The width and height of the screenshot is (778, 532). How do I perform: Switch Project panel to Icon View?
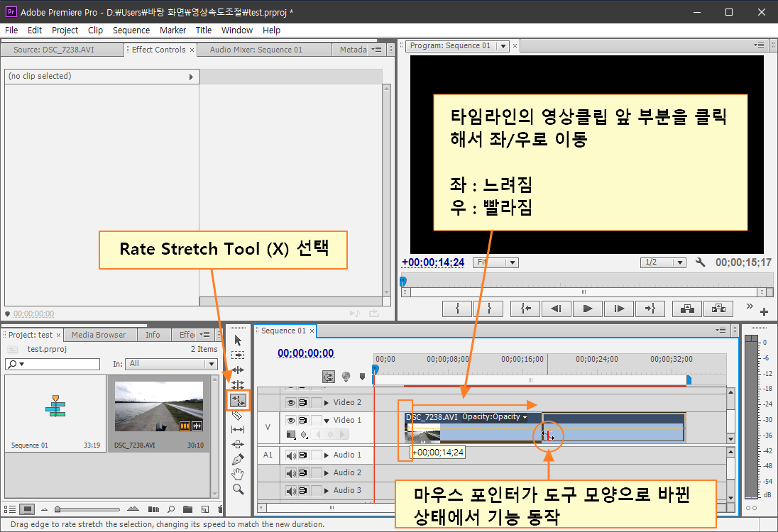[x=27, y=509]
